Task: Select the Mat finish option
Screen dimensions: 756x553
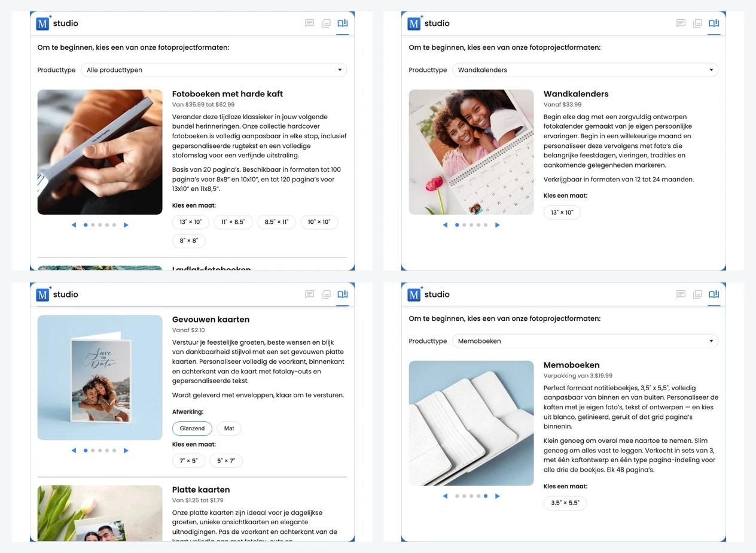Action: pos(229,429)
